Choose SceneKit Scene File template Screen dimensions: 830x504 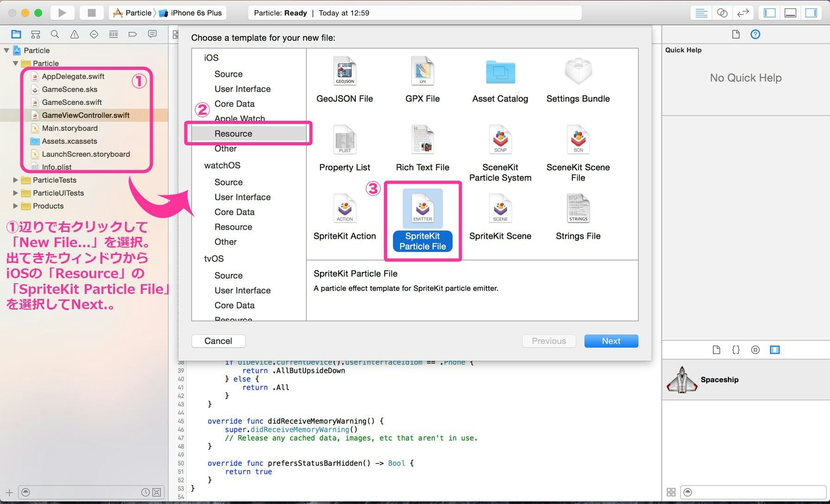click(578, 153)
